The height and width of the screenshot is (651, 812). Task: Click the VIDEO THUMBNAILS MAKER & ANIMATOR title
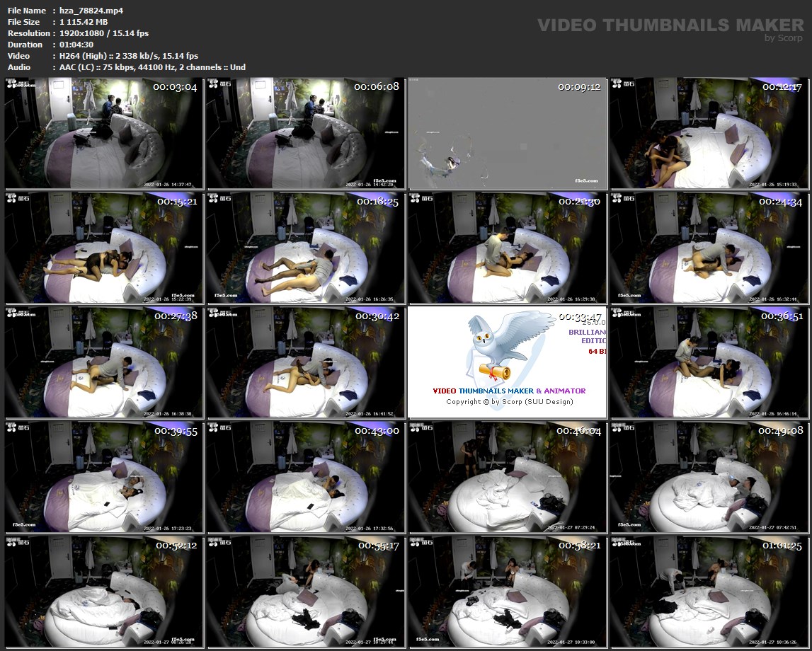(x=509, y=391)
